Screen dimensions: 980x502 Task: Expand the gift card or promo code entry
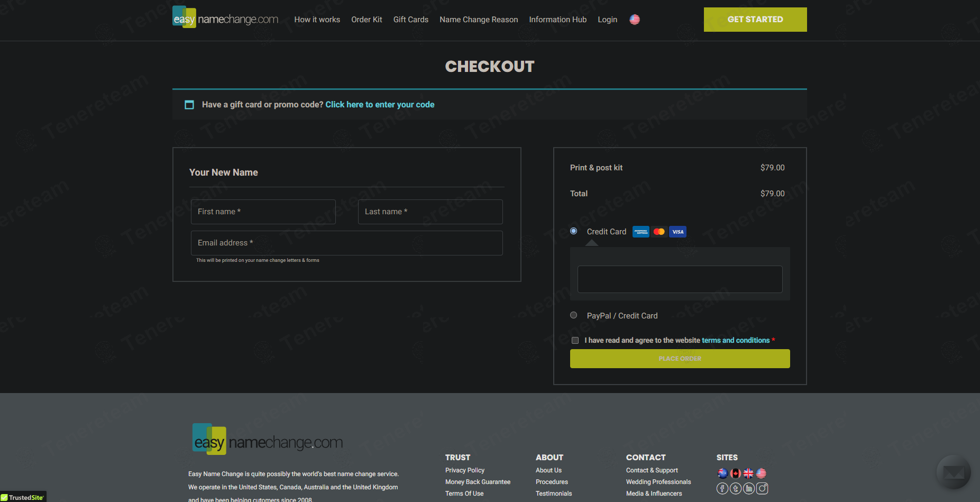coord(379,105)
